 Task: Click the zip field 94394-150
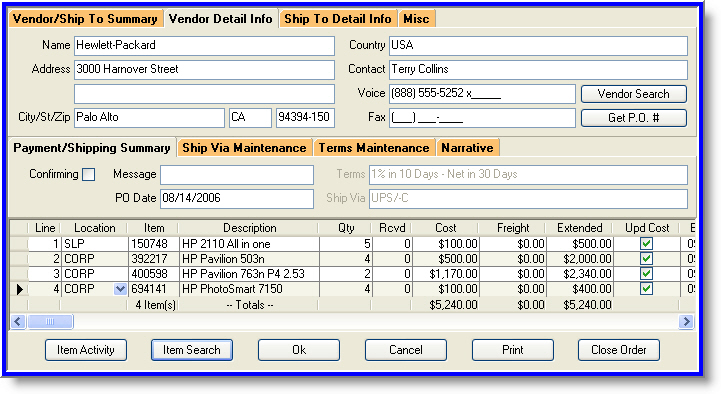click(x=305, y=118)
